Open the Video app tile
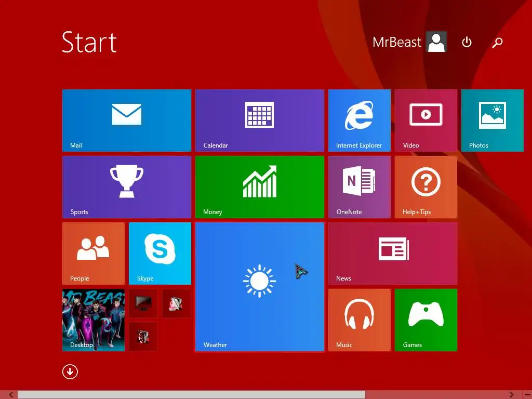This screenshot has width=532, height=399. (x=426, y=121)
